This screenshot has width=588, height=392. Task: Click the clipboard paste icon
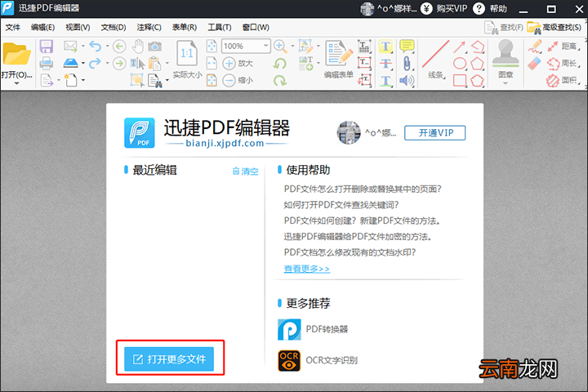[x=154, y=63]
